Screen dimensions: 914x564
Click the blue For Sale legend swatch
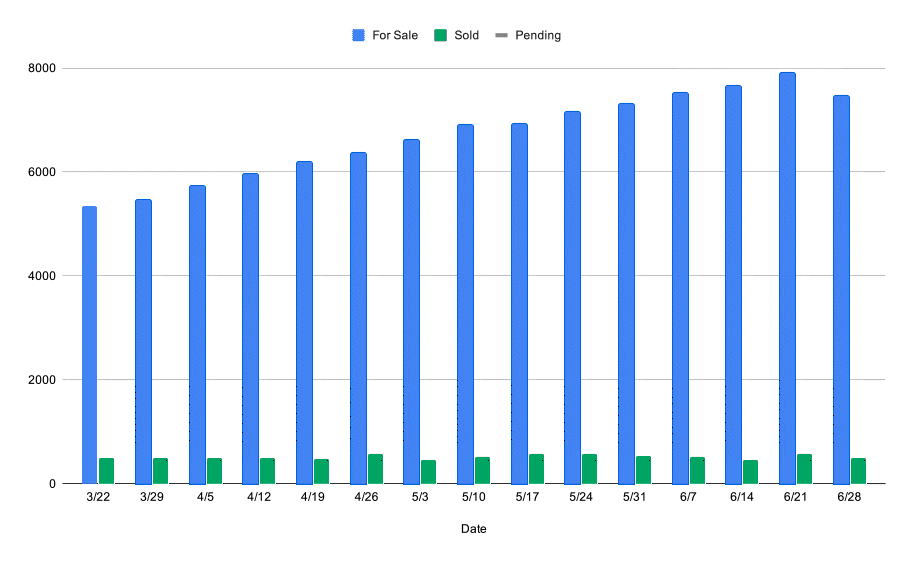click(x=358, y=35)
